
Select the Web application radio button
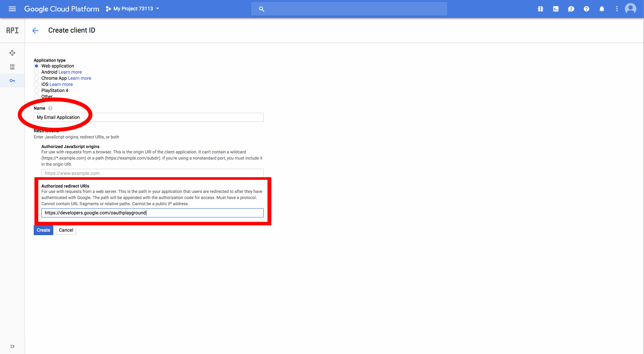36,66
